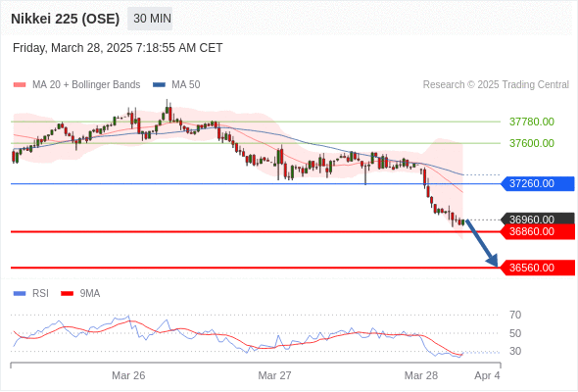Click the Nikkei 225 (OSE) chart title

66,19
